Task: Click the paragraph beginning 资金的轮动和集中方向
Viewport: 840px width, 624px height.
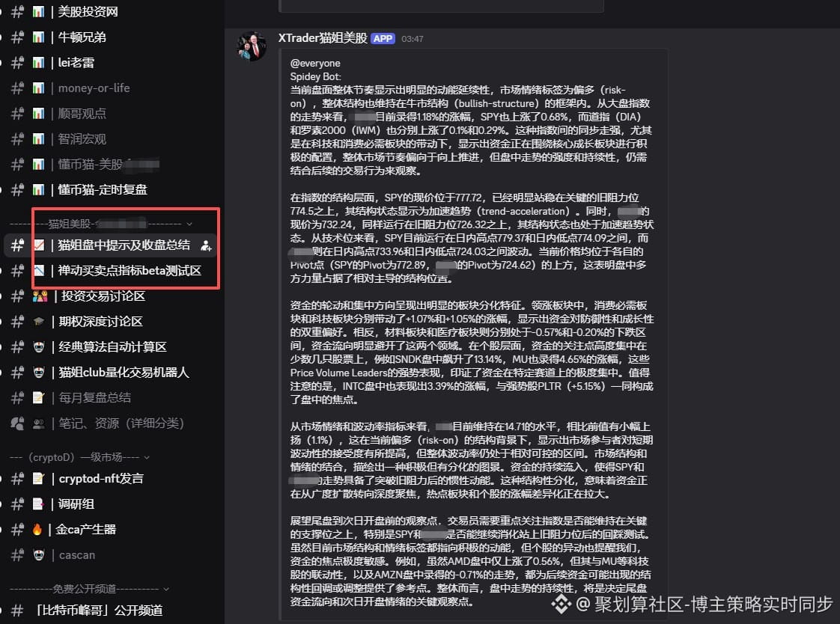Action: [472, 352]
